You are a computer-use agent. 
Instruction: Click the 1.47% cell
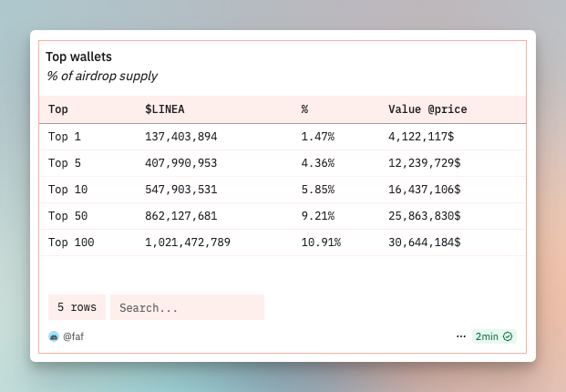(318, 137)
